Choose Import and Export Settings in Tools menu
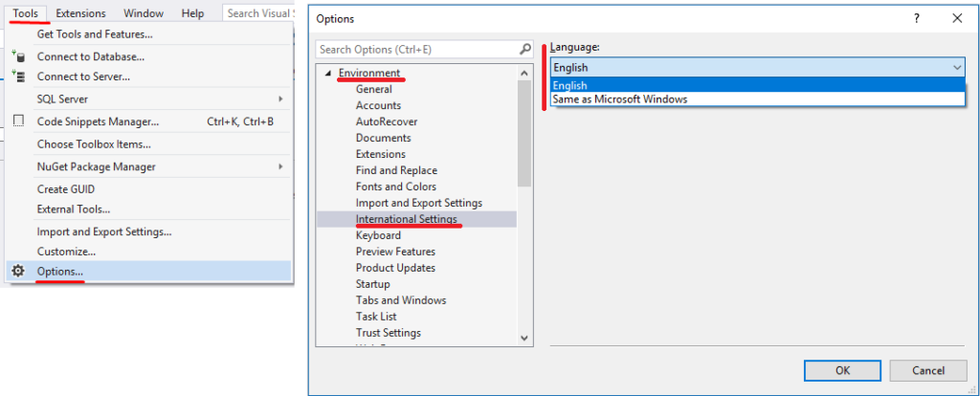This screenshot has width=980, height=396. tap(104, 231)
